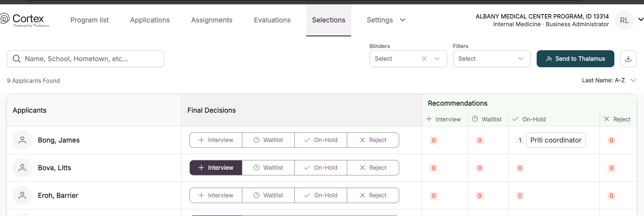This screenshot has width=644, height=216.
Task: Toggle selected Interview for Bova, Litts
Action: pos(216,168)
